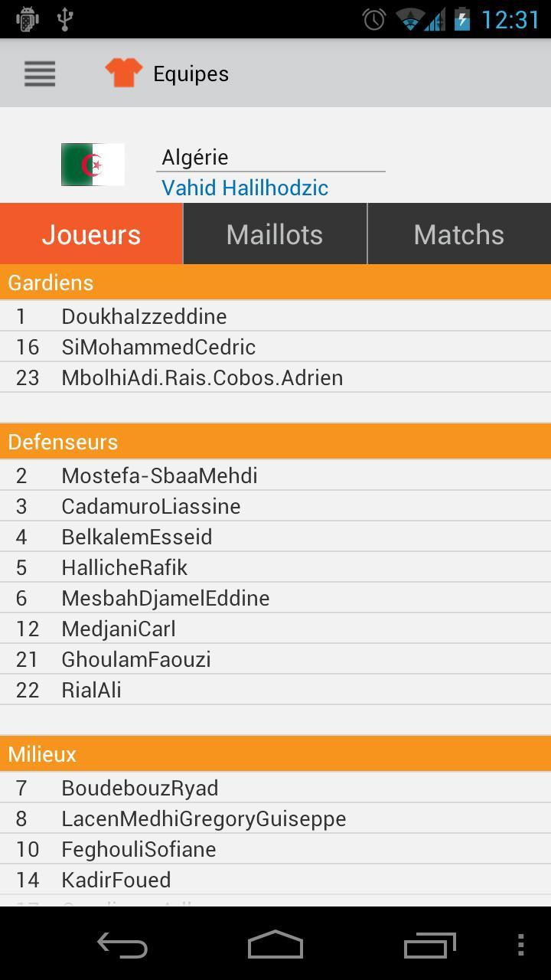
Task: Tap the battery charging status icon
Action: pyautogui.click(x=462, y=19)
